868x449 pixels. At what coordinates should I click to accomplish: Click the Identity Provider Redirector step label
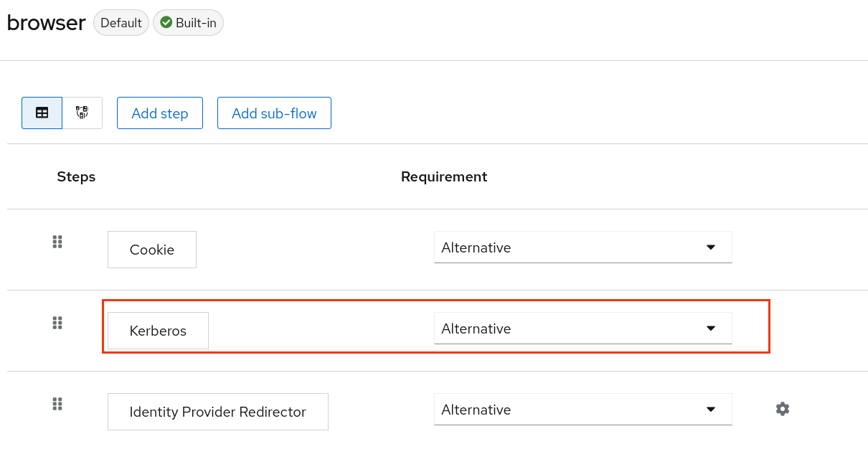tap(217, 412)
